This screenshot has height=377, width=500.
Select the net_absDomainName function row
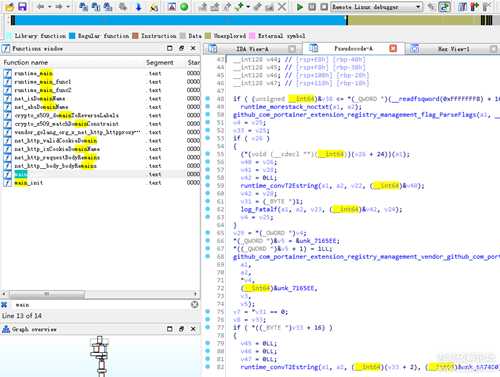pyautogui.click(x=100, y=107)
